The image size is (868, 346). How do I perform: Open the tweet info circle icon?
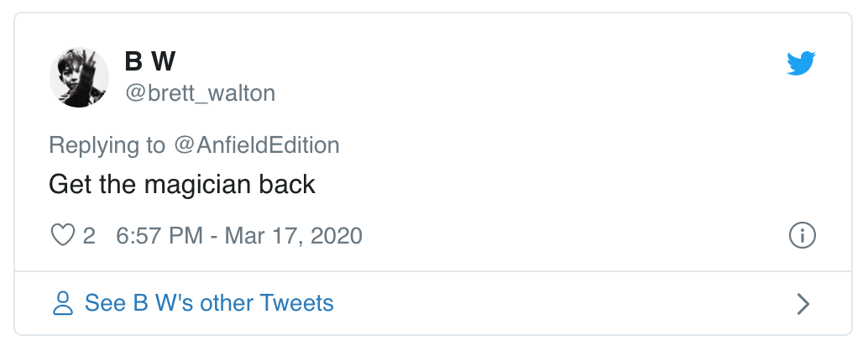803,236
